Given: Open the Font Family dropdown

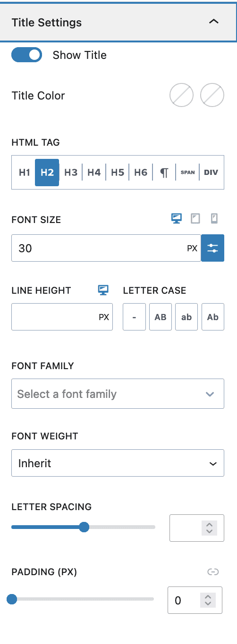Looking at the screenshot, I should point(118,394).
